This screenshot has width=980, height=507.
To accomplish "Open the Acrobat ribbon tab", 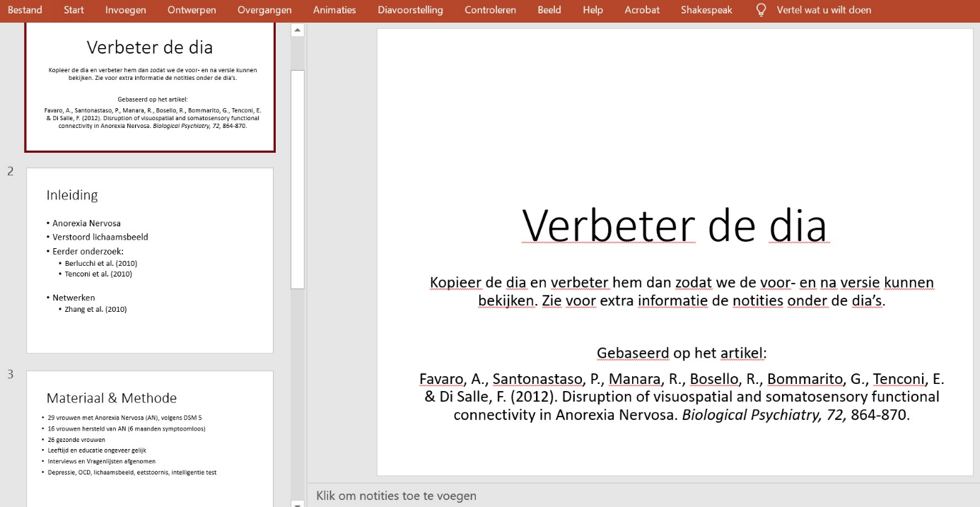I will pyautogui.click(x=642, y=10).
